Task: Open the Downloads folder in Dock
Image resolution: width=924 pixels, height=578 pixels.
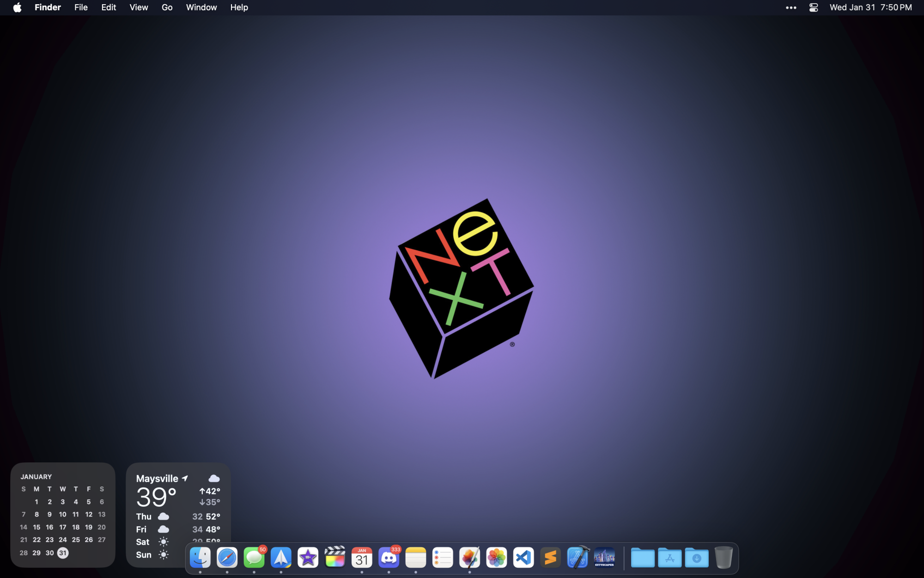Action: click(697, 558)
